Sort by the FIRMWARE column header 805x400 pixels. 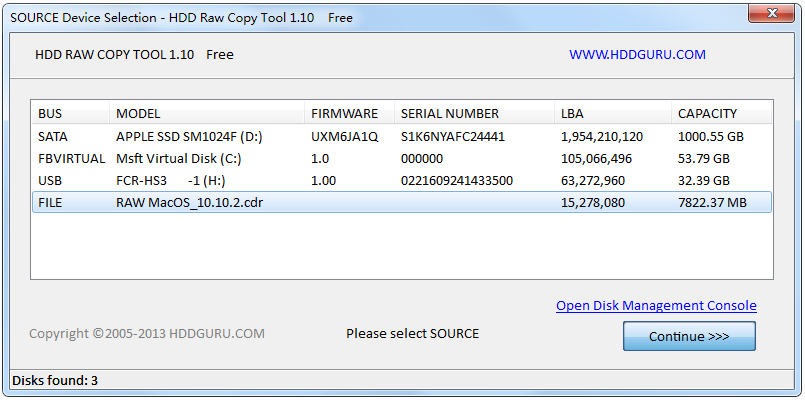(x=349, y=113)
